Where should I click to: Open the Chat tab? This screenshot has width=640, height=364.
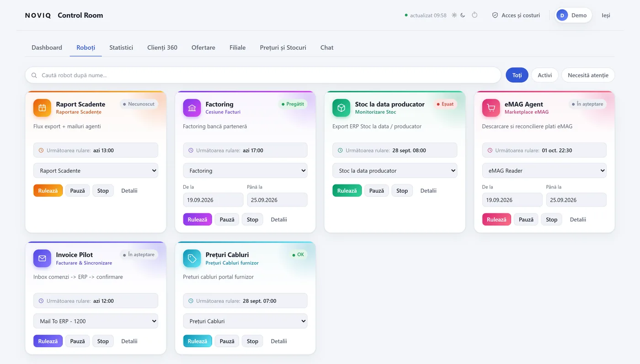(327, 47)
